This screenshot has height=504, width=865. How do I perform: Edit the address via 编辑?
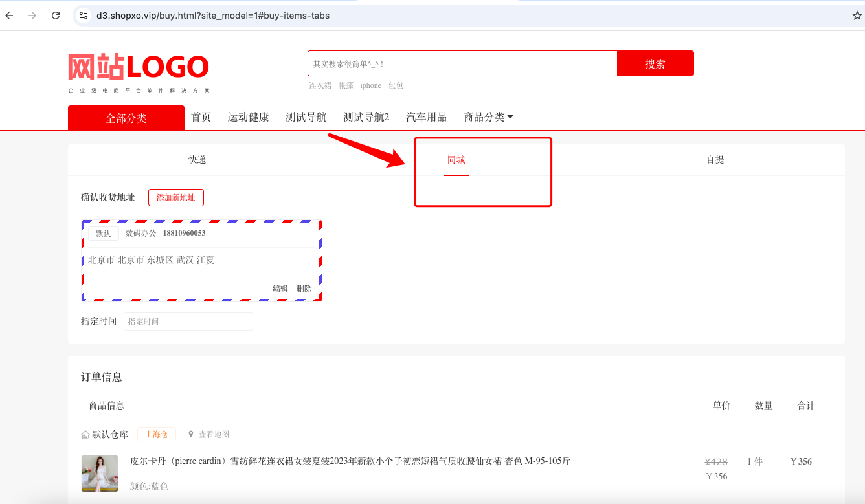(280, 289)
